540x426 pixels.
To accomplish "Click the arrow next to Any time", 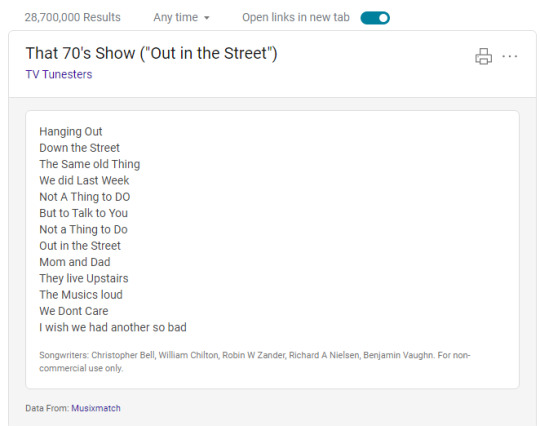I will click(x=207, y=18).
